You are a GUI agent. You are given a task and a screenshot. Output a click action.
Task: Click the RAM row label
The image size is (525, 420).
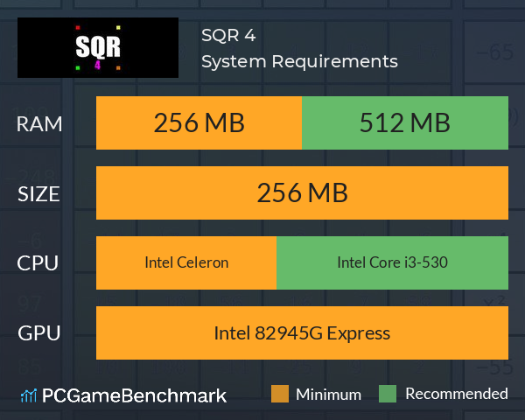(x=39, y=124)
